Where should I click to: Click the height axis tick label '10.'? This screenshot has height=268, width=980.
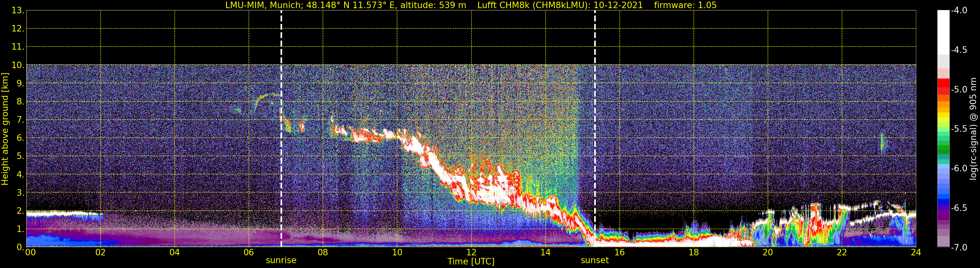point(18,65)
